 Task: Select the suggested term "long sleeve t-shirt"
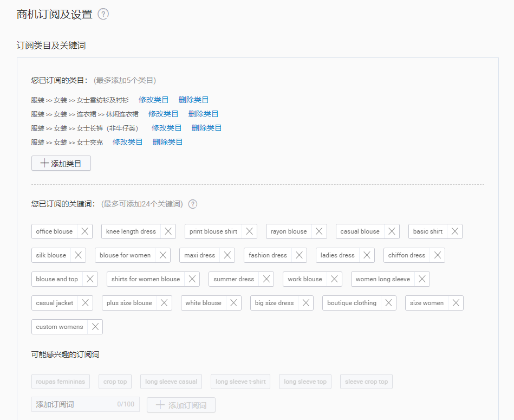[x=240, y=381]
